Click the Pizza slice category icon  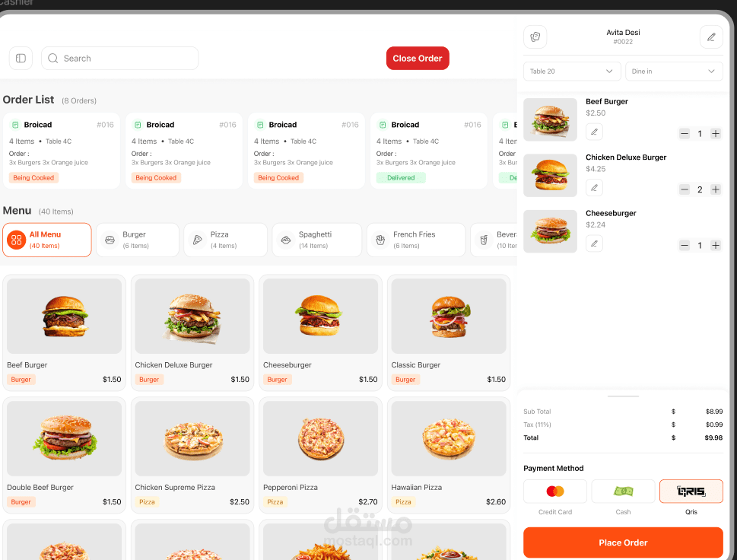[198, 240]
